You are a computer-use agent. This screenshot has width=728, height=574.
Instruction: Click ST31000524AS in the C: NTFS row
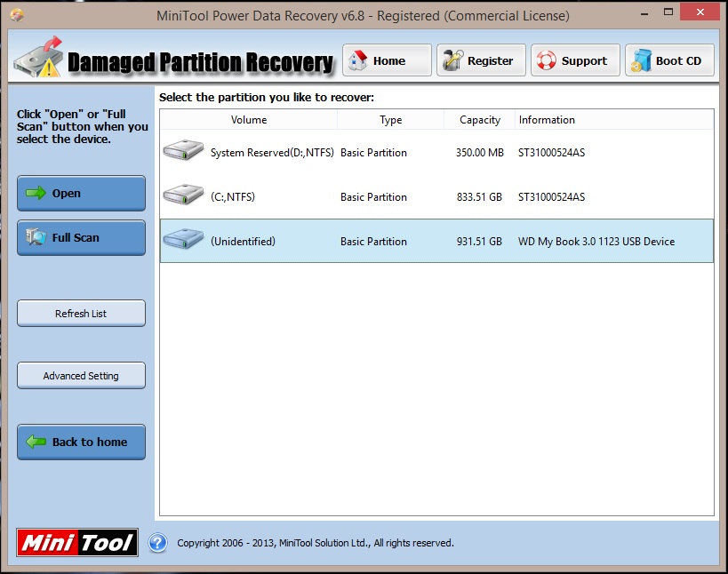tap(552, 197)
